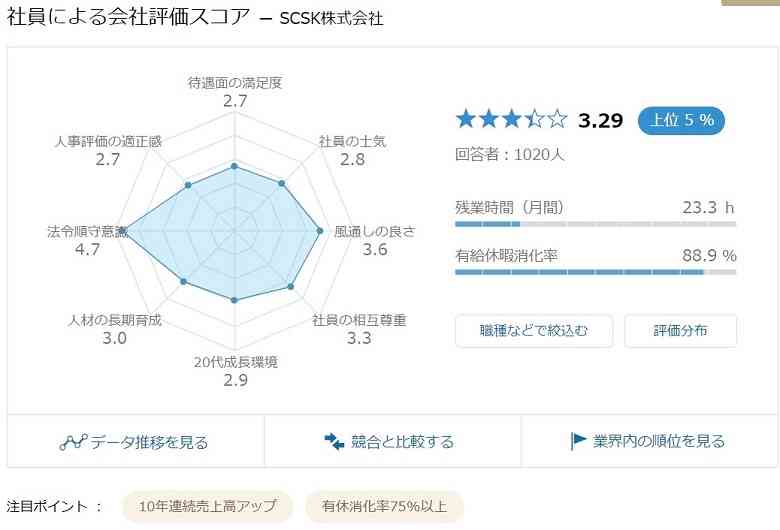
Task: Click the 10年連続売上高アップ tag
Action: coord(207,507)
